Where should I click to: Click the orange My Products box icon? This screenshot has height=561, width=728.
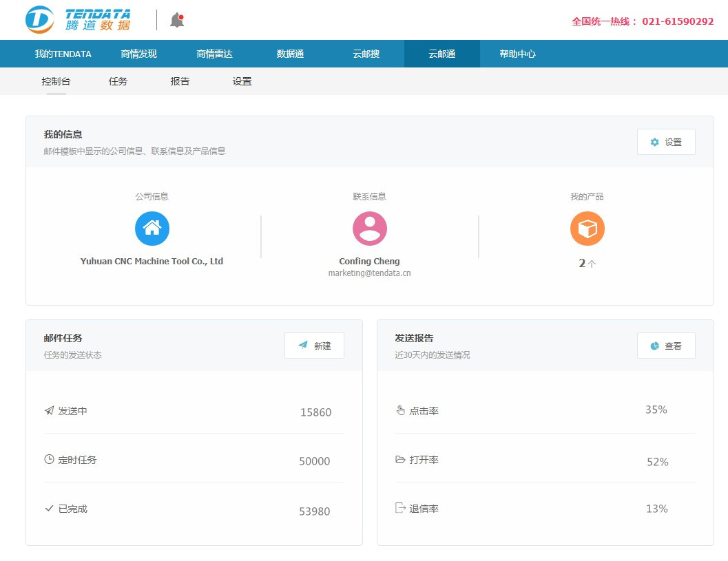click(x=587, y=229)
